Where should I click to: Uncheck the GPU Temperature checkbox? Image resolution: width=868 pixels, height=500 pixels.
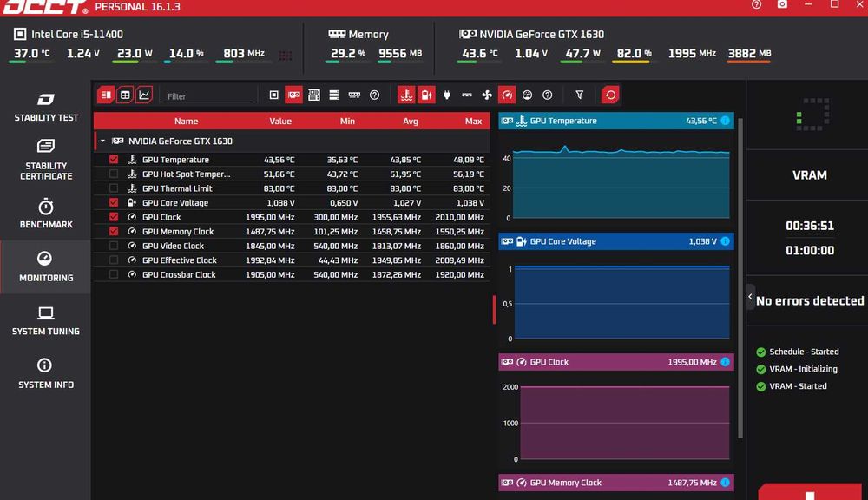tap(114, 160)
